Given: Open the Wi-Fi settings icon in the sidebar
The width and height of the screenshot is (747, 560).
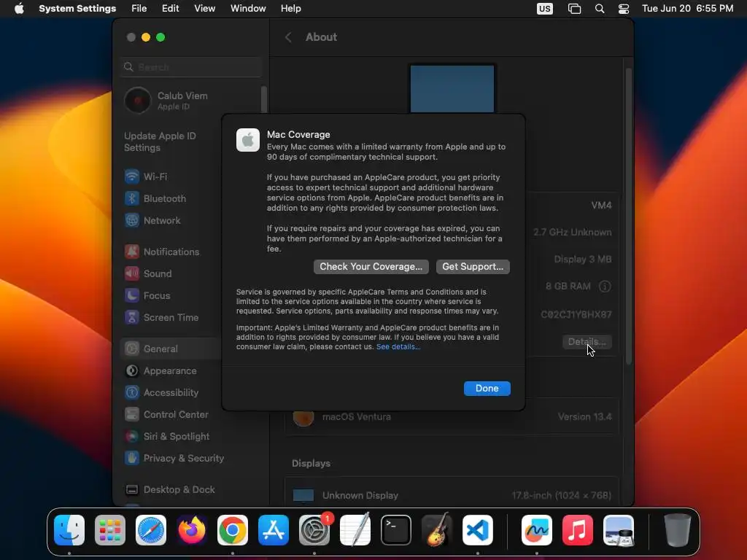Looking at the screenshot, I should [x=132, y=176].
